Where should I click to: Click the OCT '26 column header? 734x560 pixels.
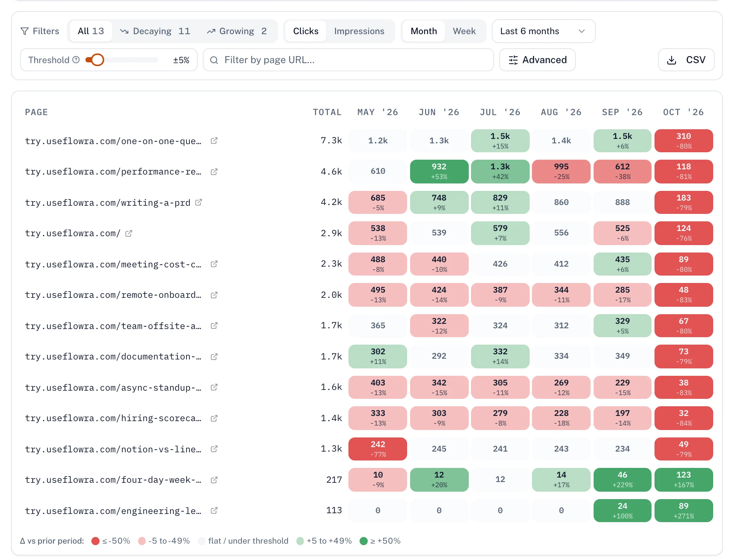click(x=683, y=112)
